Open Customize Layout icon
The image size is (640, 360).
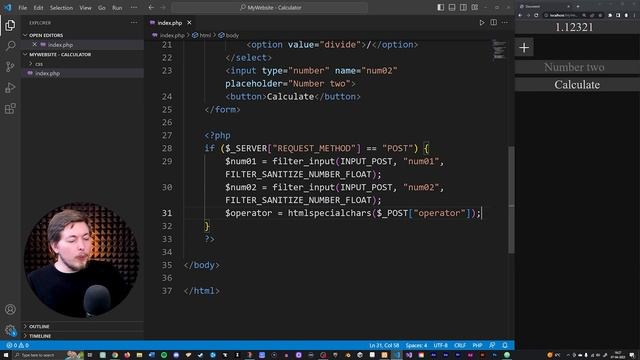[x=475, y=7]
